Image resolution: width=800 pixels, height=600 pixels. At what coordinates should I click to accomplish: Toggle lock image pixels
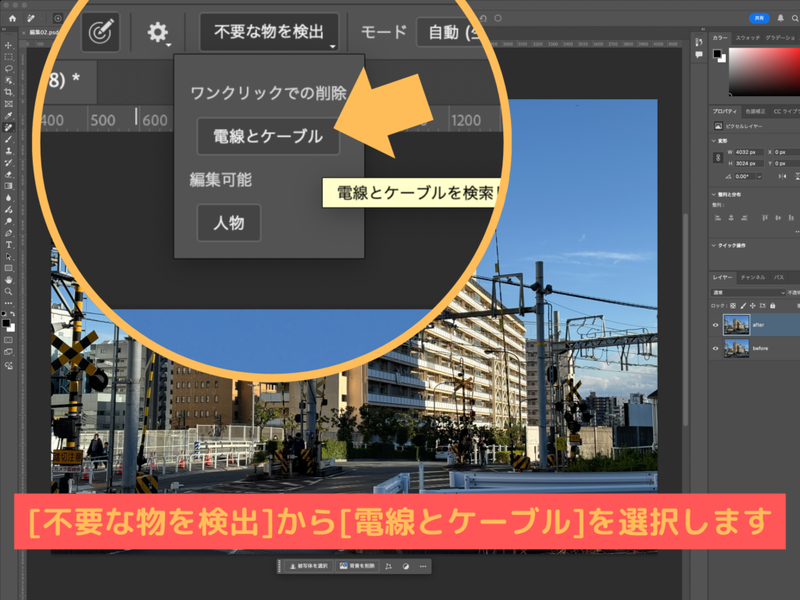pos(743,306)
